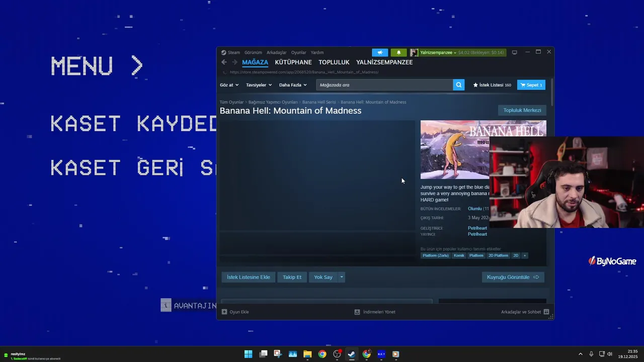Click the Banana Hell header image

455,149
